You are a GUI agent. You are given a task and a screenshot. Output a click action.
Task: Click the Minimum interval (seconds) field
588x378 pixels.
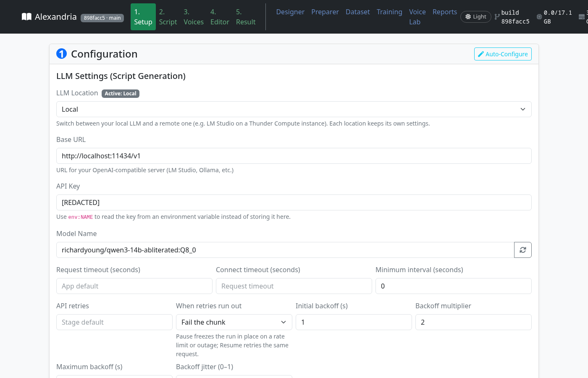[x=454, y=286]
